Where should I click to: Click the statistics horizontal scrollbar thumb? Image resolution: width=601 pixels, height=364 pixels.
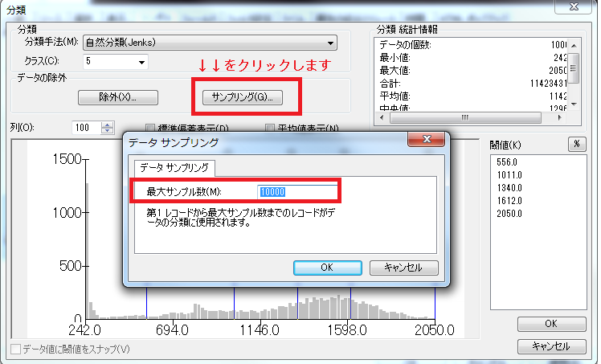[x=465, y=117]
